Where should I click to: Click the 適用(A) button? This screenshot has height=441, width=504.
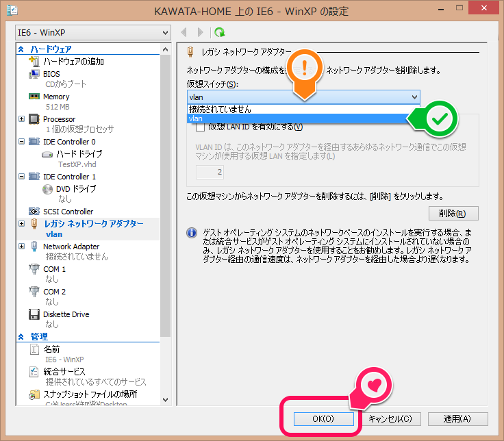[457, 419]
